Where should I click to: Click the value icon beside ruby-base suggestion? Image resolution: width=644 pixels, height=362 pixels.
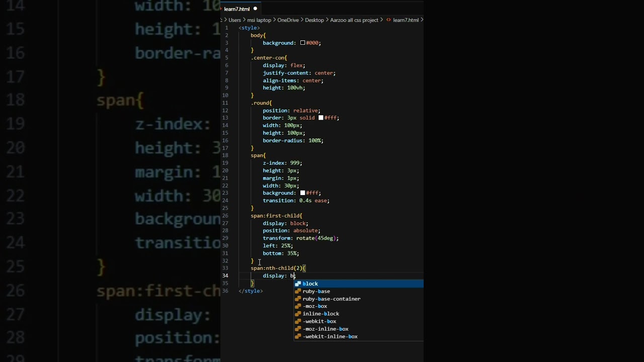pyautogui.click(x=298, y=291)
